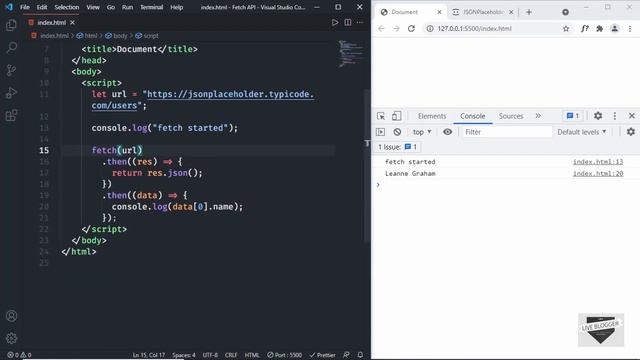
Task: Click the f? extension icon in Chrome
Action: pos(585,29)
